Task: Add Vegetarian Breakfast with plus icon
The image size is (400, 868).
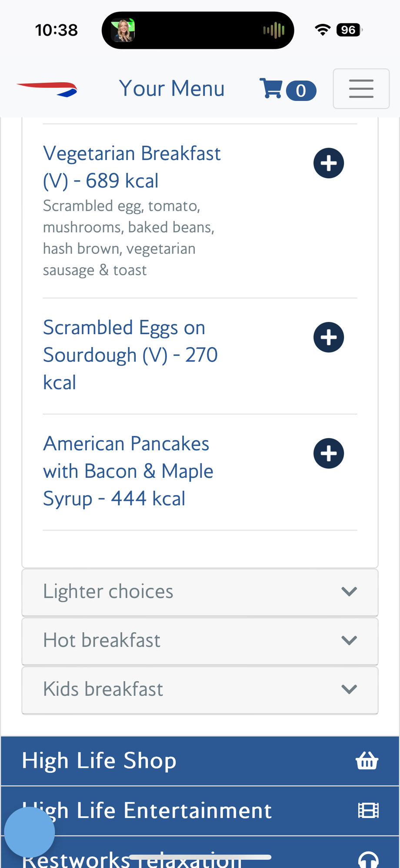Action: coord(329,163)
